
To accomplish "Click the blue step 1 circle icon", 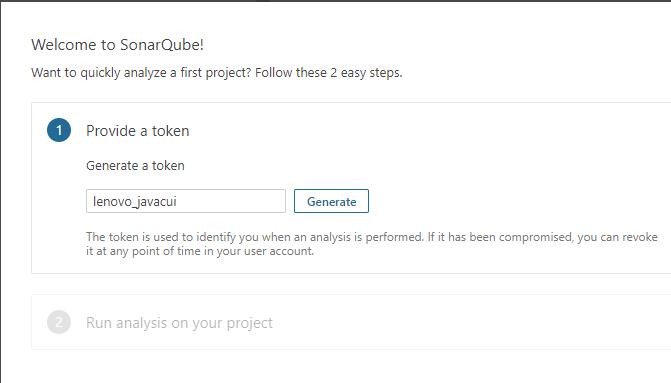I will pyautogui.click(x=59, y=130).
